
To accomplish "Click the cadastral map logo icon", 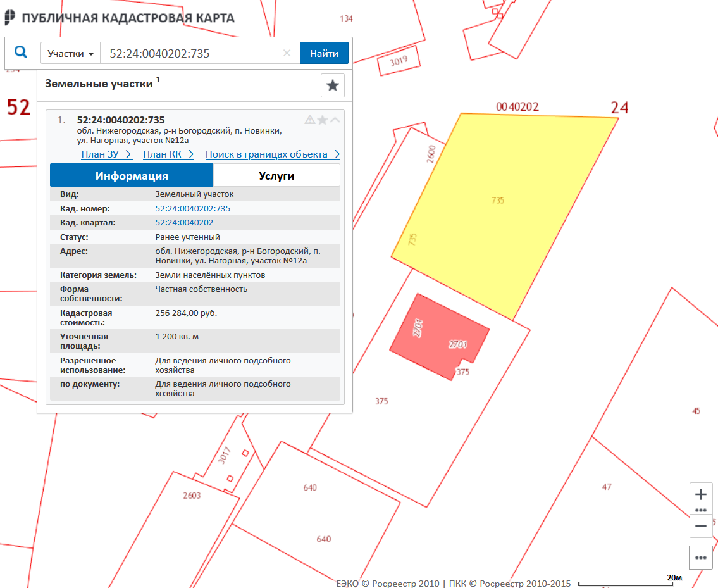I will point(10,18).
